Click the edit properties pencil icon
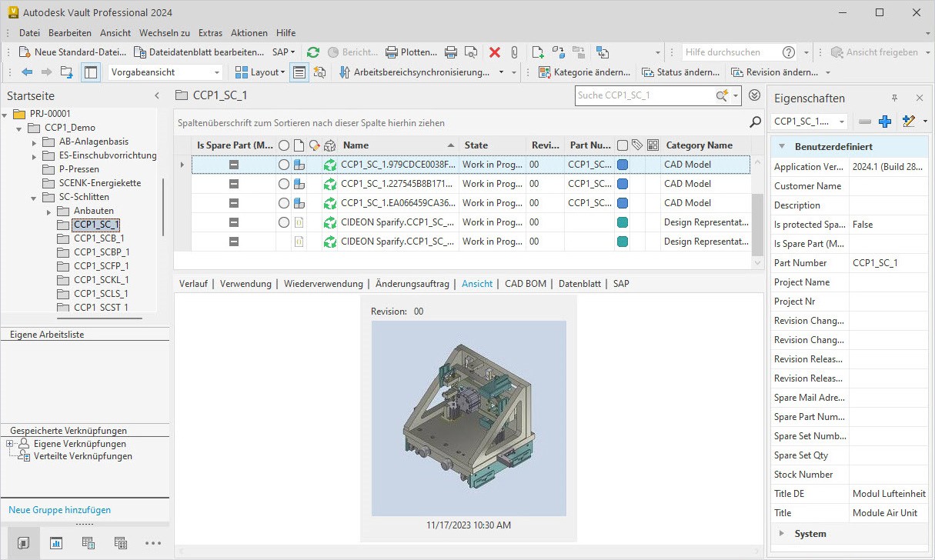Image resolution: width=935 pixels, height=560 pixels. (x=908, y=122)
